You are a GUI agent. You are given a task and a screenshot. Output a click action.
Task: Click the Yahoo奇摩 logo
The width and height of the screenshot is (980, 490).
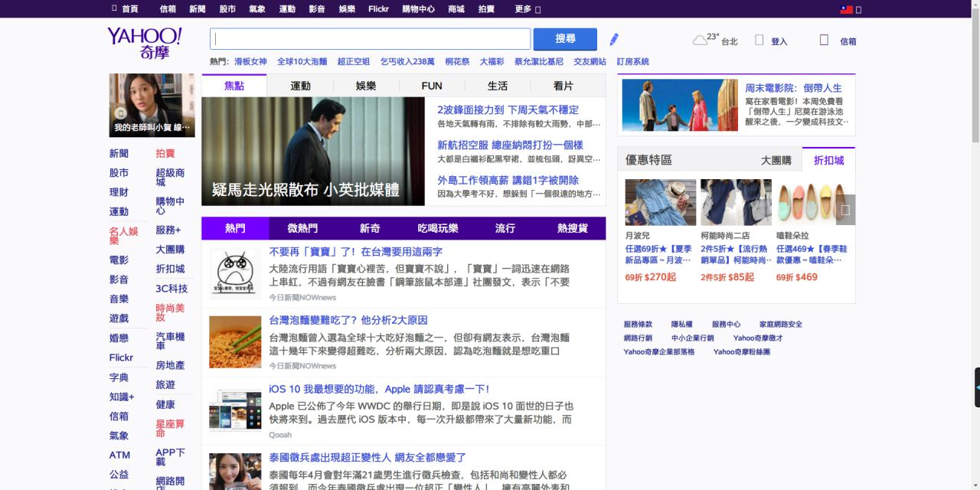(145, 44)
